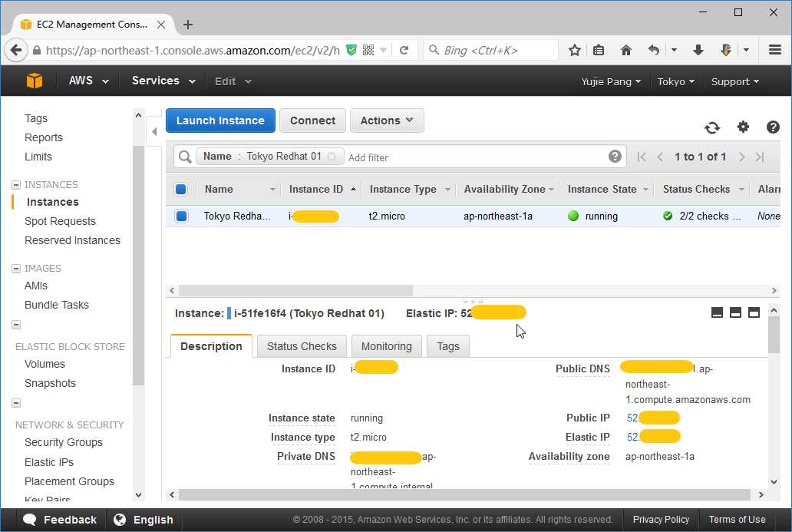Click the AWS cube logo icon
Image resolution: width=792 pixels, height=532 pixels.
(x=35, y=81)
